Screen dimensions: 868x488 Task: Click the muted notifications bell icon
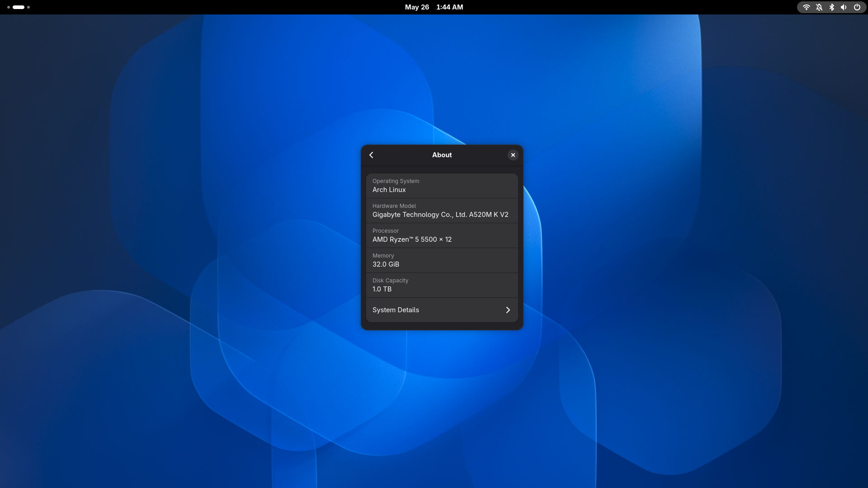[x=819, y=7]
